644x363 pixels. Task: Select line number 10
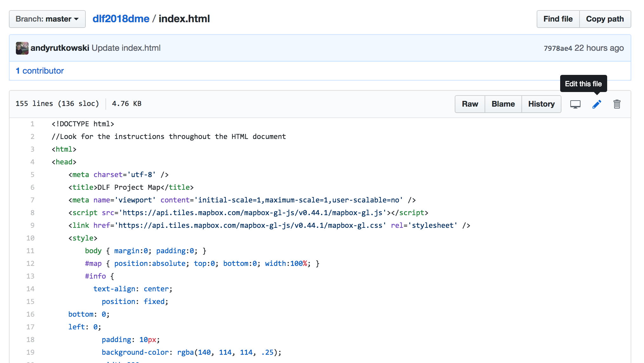coord(30,238)
